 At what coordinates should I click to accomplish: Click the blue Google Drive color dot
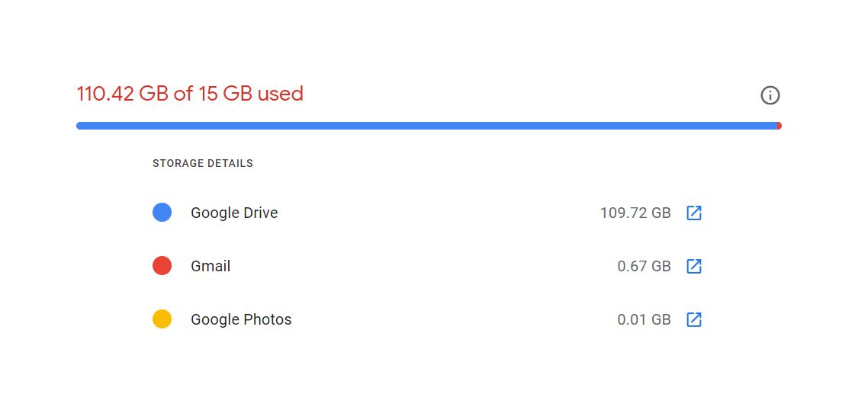coord(162,213)
